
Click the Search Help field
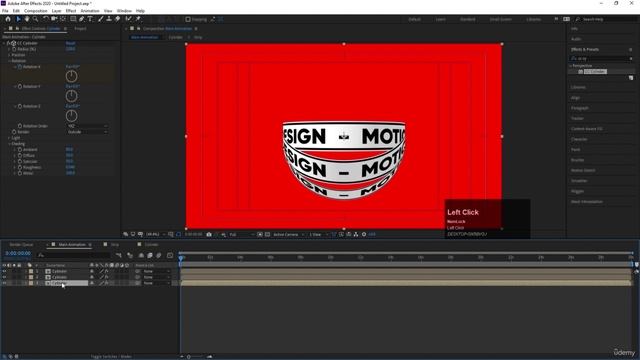point(606,19)
